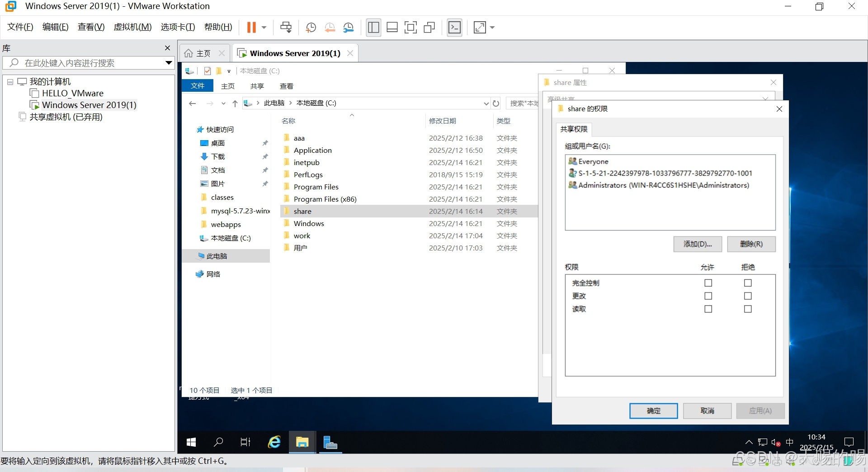Toggle the library sidebar view icon
Viewport: 868px width, 472px height.
pyautogui.click(x=373, y=28)
